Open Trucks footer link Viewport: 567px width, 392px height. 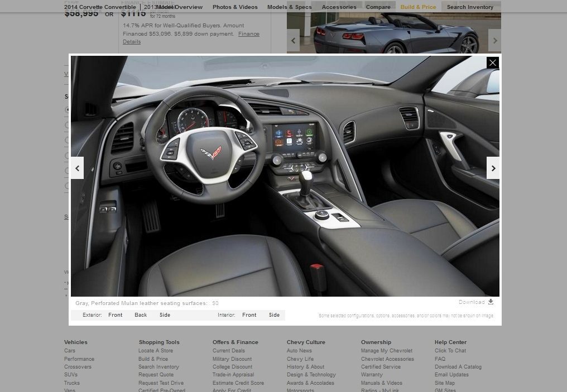click(x=72, y=383)
